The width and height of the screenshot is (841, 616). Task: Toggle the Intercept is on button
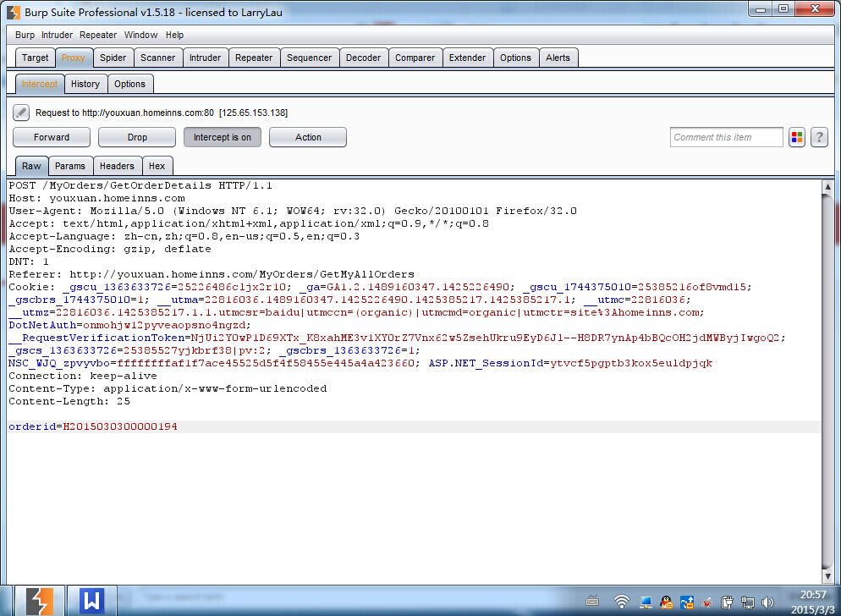[x=222, y=137]
